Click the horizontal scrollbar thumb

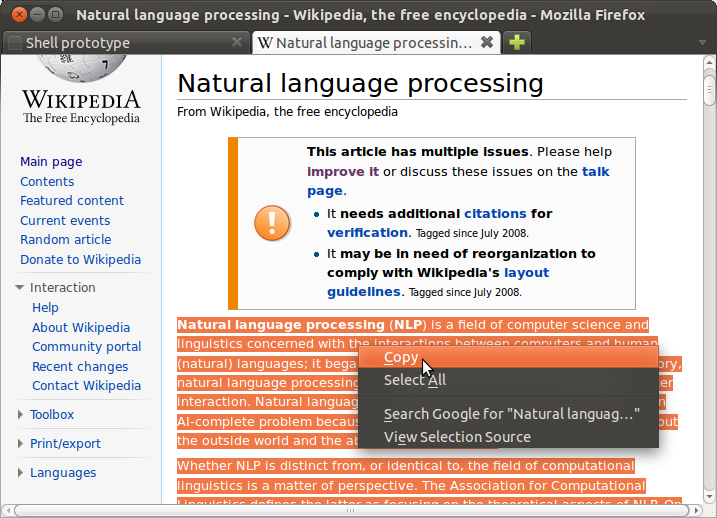351,510
